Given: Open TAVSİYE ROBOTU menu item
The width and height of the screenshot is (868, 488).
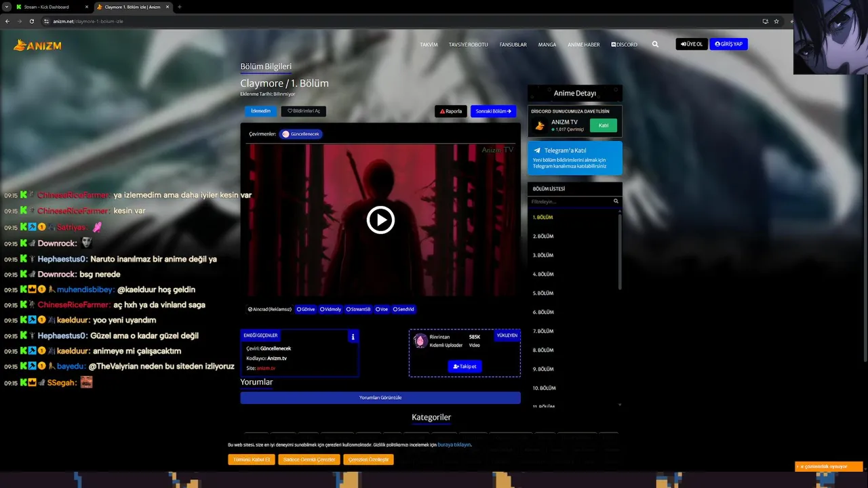Looking at the screenshot, I should click(468, 45).
